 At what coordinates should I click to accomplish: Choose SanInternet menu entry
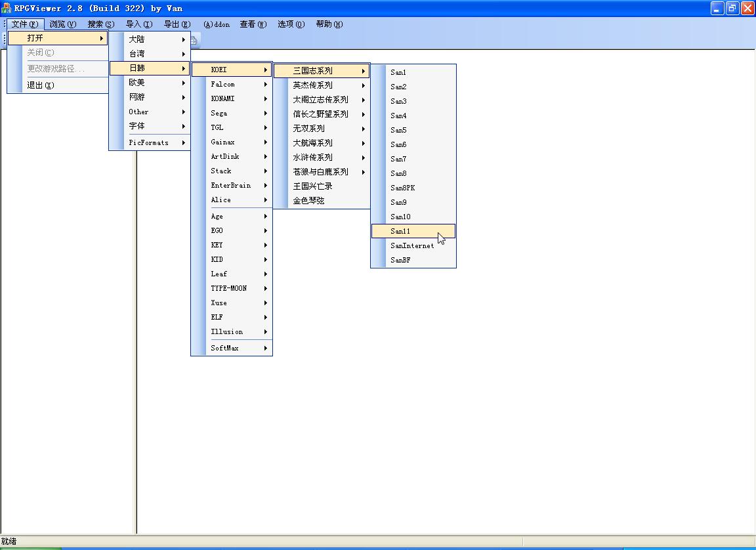413,245
